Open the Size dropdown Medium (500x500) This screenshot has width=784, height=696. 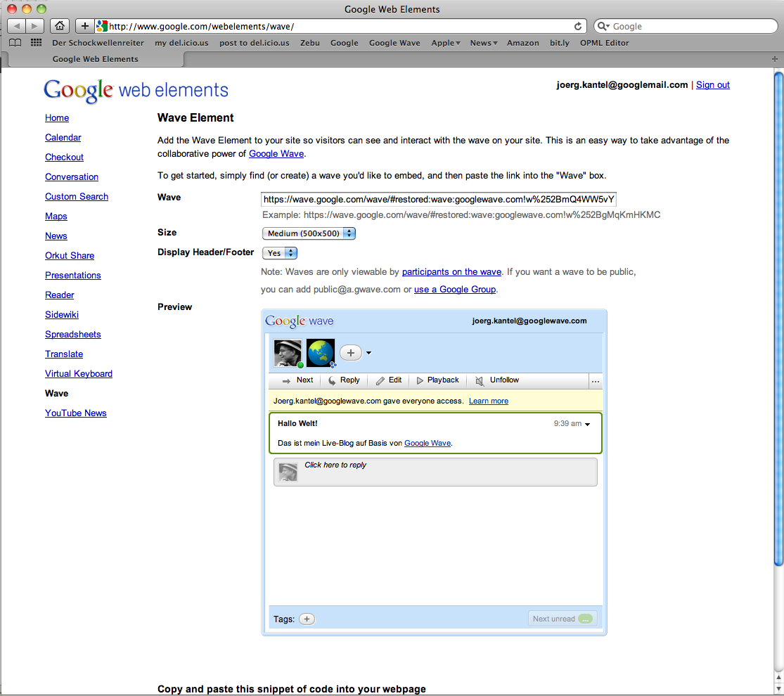point(309,233)
